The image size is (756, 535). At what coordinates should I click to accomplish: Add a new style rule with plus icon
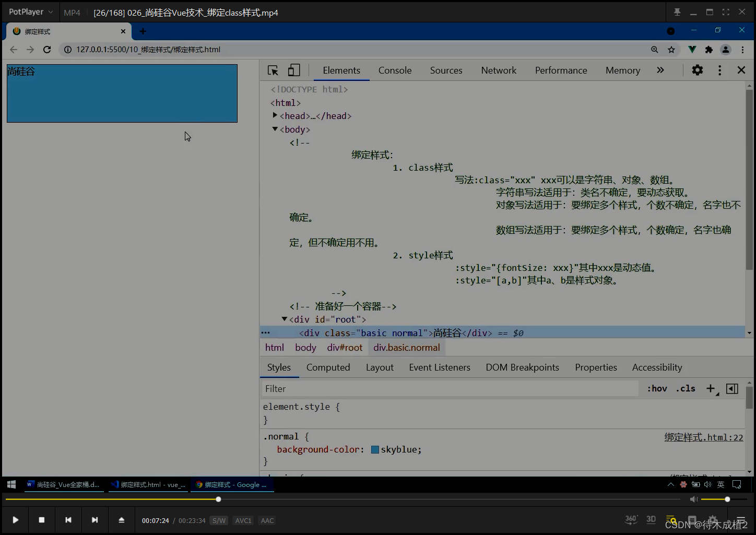[711, 388]
